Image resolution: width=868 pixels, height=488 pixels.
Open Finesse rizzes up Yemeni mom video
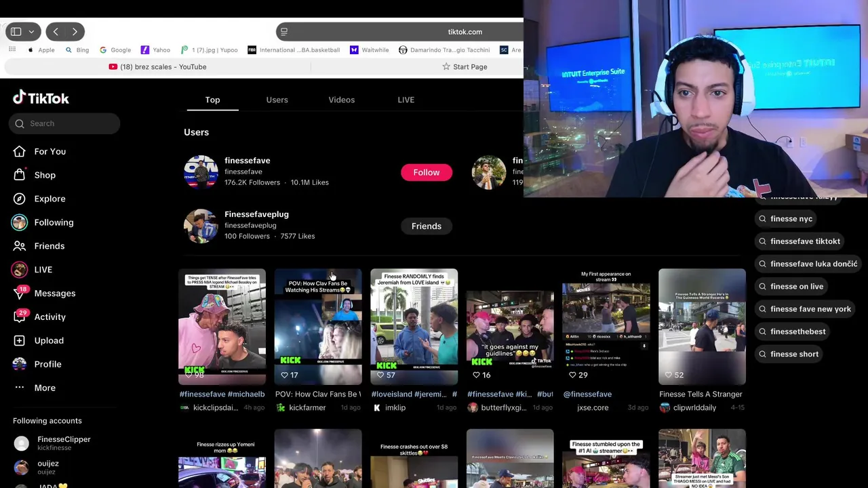coord(222,458)
